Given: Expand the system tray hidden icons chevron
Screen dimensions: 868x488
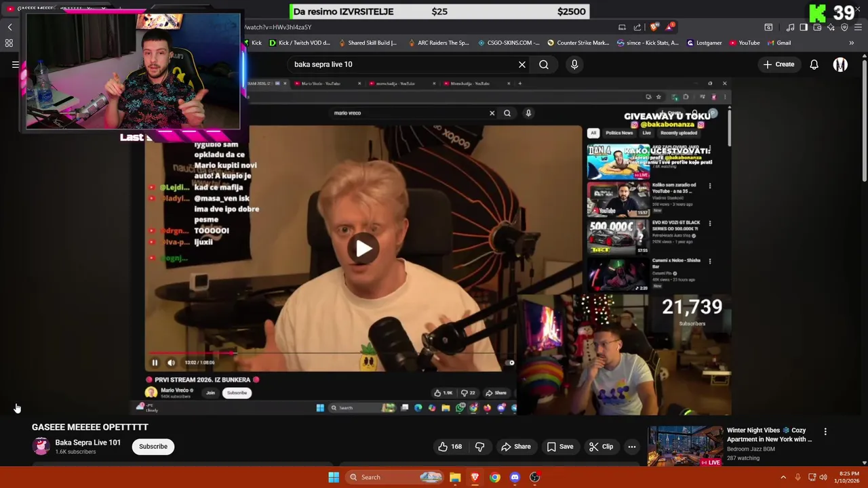Looking at the screenshot, I should coord(783,477).
